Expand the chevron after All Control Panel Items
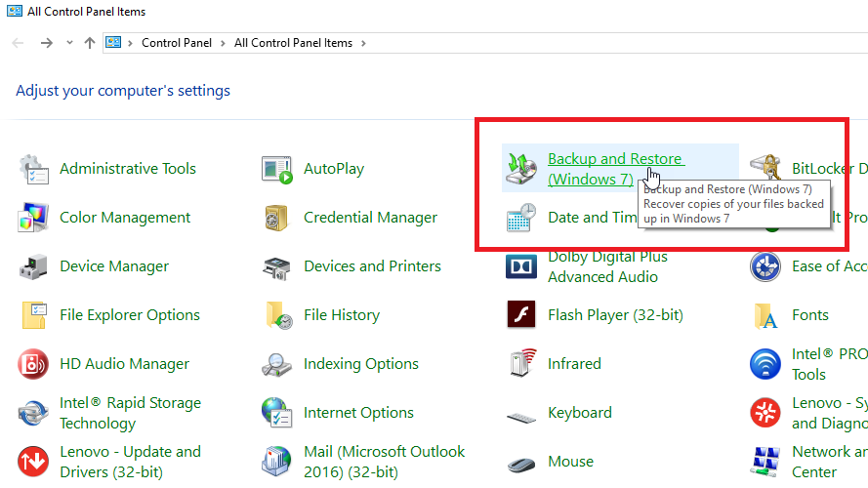The height and width of the screenshot is (488, 868). [x=363, y=43]
